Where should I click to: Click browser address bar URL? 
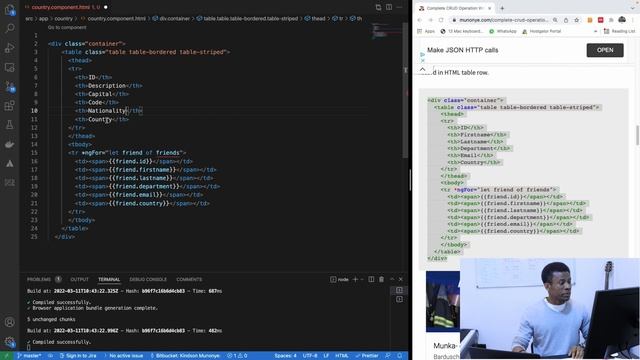point(503,20)
